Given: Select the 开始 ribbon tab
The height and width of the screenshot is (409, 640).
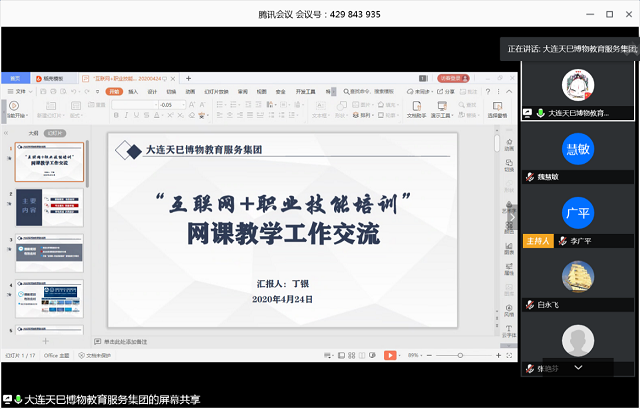Looking at the screenshot, I should click(114, 91).
